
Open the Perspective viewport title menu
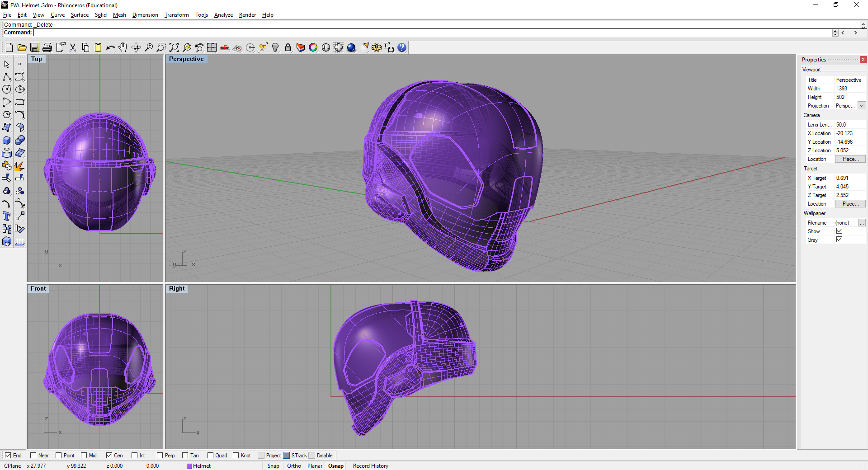[186, 59]
